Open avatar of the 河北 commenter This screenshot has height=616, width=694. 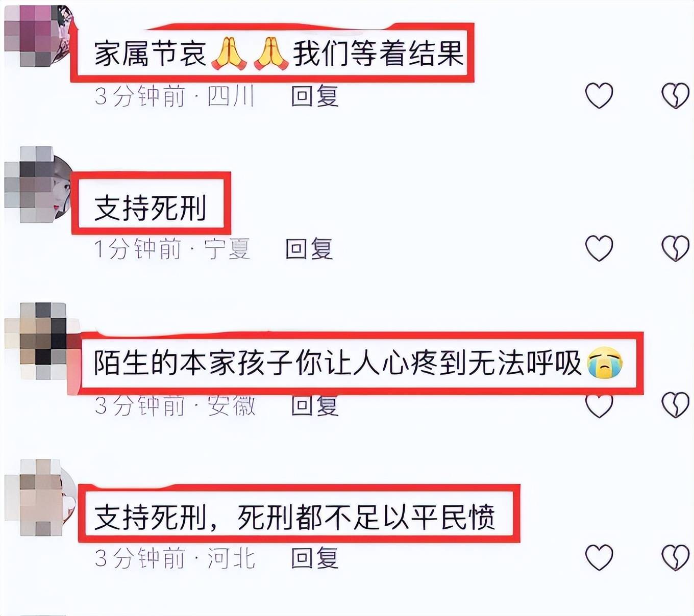40,497
